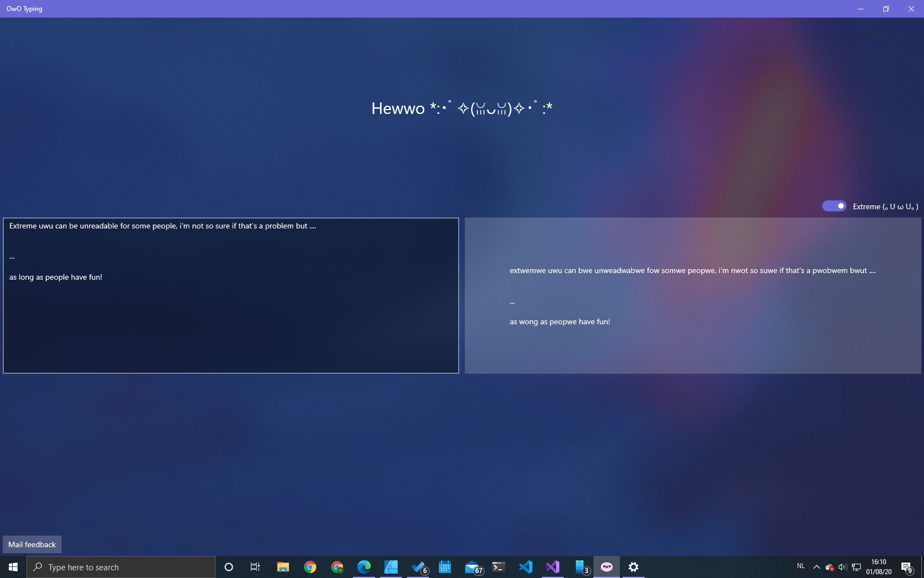Open network settings tray icon
The width and height of the screenshot is (924, 578).
click(856, 567)
